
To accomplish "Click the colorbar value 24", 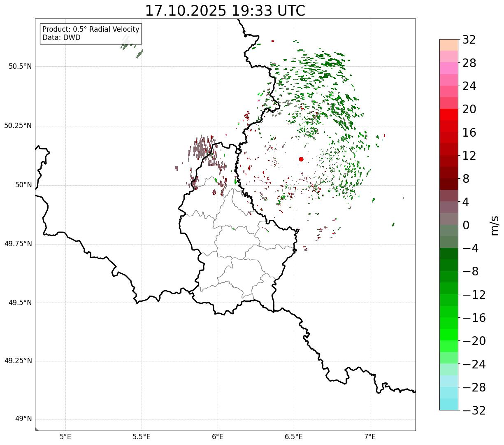I will (x=469, y=86).
